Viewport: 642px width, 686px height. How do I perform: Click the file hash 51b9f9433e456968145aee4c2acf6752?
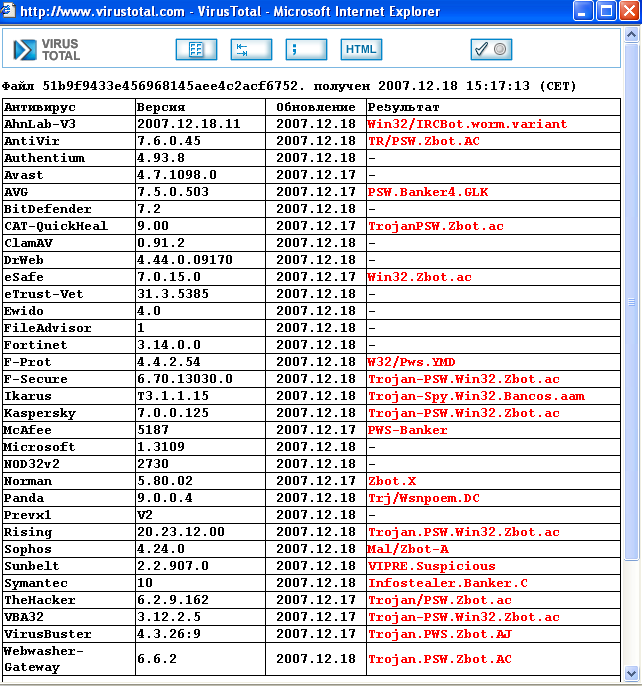[170, 86]
